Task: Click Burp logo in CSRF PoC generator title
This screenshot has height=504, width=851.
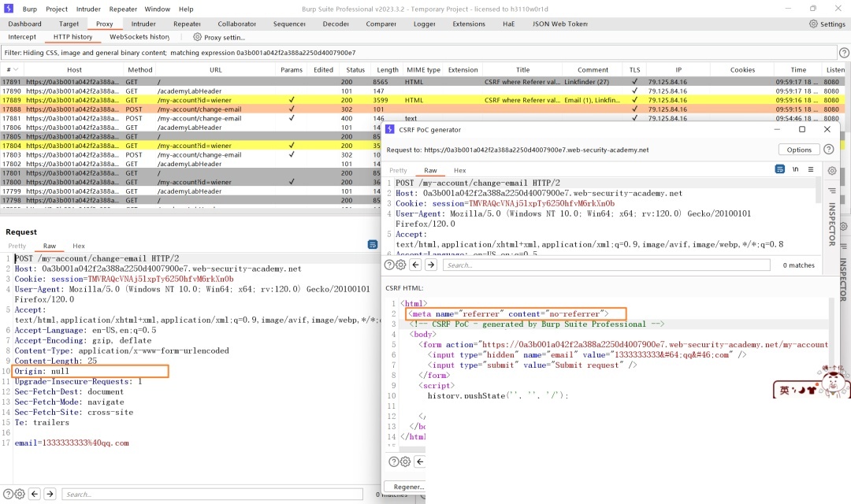Action: point(390,129)
